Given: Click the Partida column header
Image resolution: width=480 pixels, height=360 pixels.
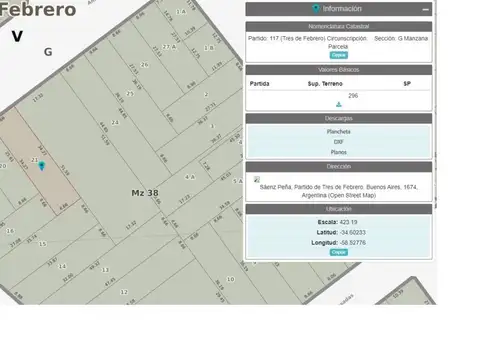Looking at the screenshot, I should 259,84.
